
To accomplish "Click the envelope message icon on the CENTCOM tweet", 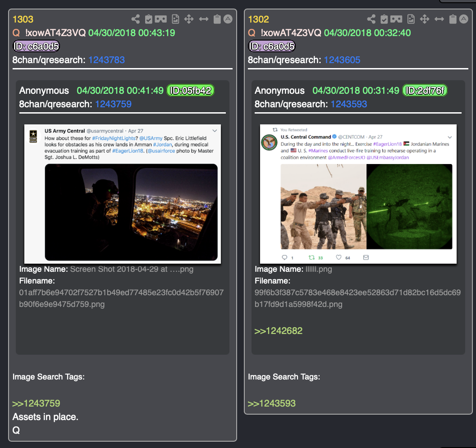I will (366, 257).
